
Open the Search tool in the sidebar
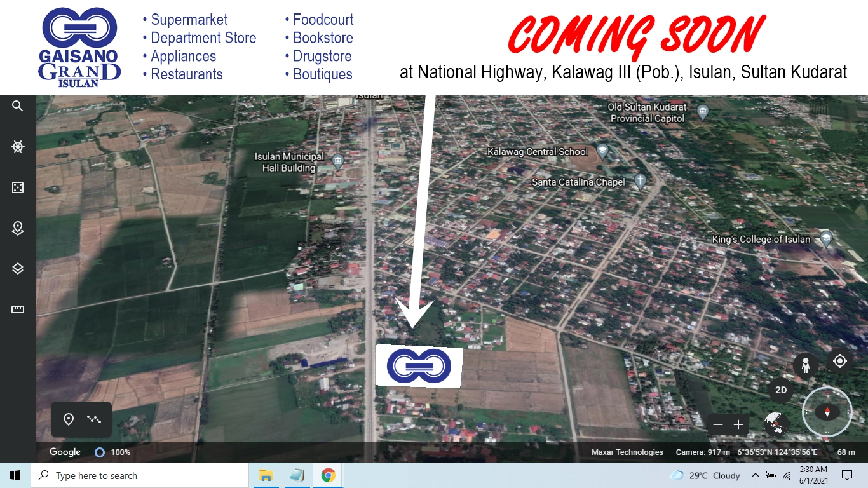(18, 106)
